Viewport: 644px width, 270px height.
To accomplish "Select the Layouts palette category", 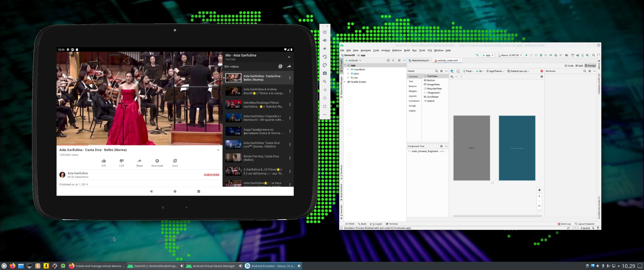I will click(412, 96).
